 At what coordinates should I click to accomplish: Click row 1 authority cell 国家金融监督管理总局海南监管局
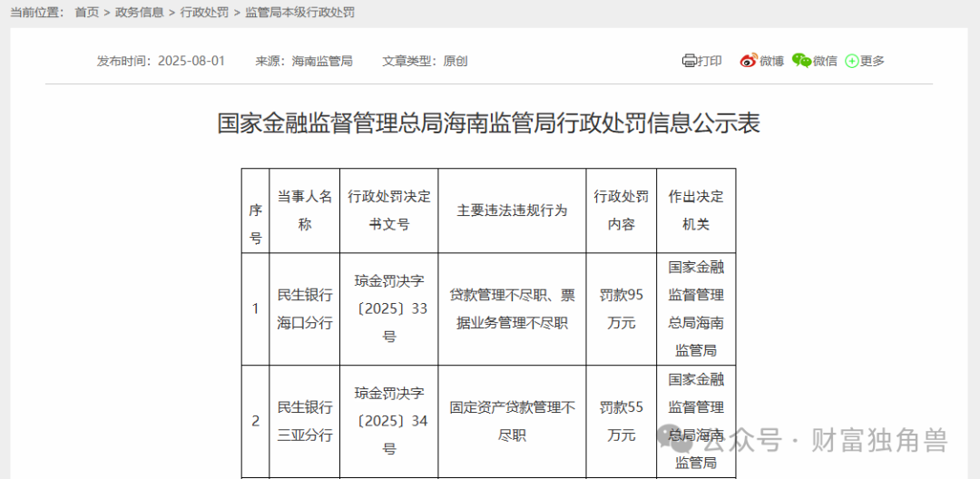click(696, 309)
